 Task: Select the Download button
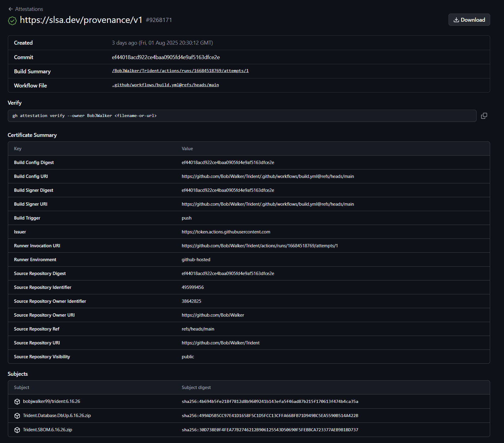click(469, 20)
